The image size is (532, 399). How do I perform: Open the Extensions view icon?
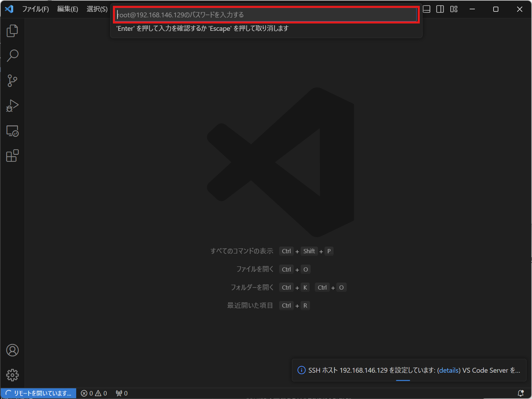point(12,156)
